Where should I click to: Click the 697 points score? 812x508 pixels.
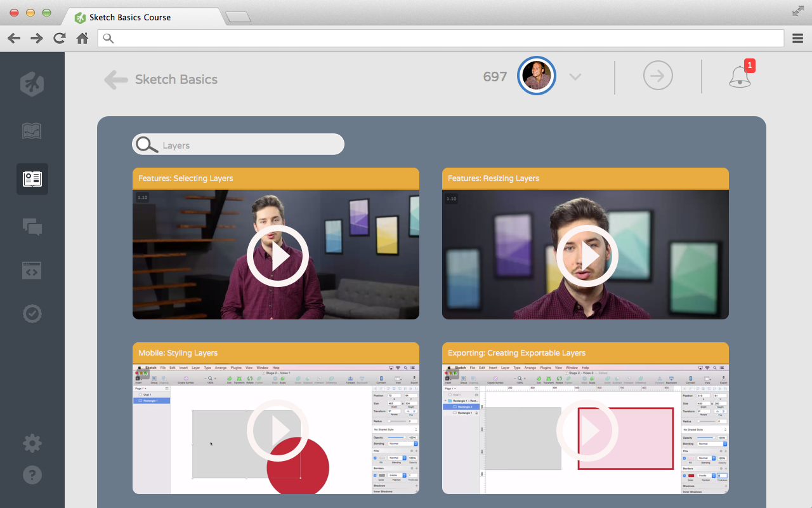pos(495,77)
